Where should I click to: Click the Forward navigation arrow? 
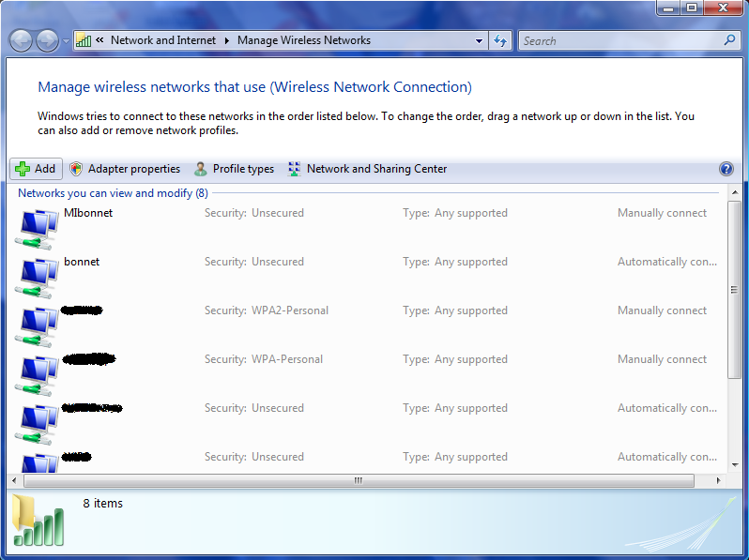click(47, 40)
